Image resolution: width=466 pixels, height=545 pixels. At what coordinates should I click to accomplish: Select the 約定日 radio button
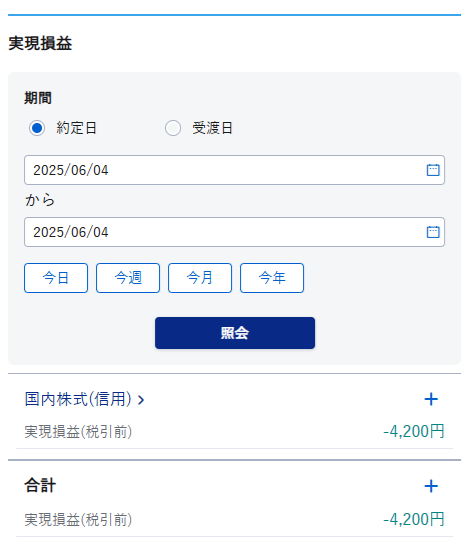tap(36, 128)
